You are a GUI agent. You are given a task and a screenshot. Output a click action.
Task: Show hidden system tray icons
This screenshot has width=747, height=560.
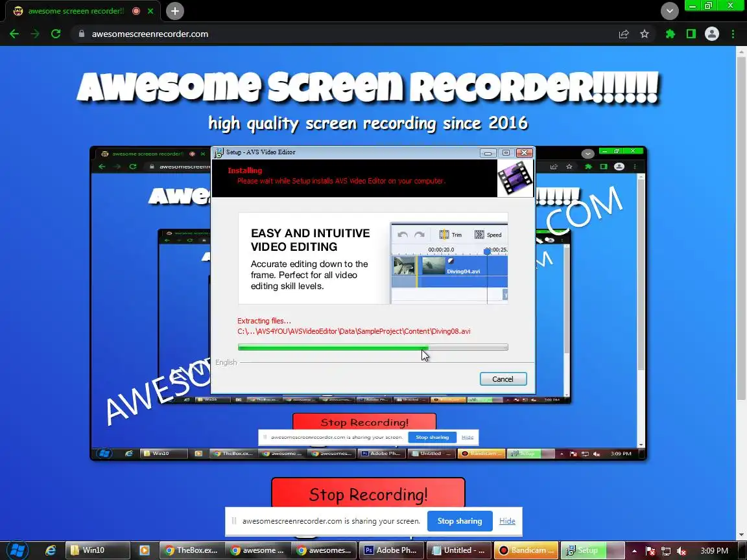(634, 551)
